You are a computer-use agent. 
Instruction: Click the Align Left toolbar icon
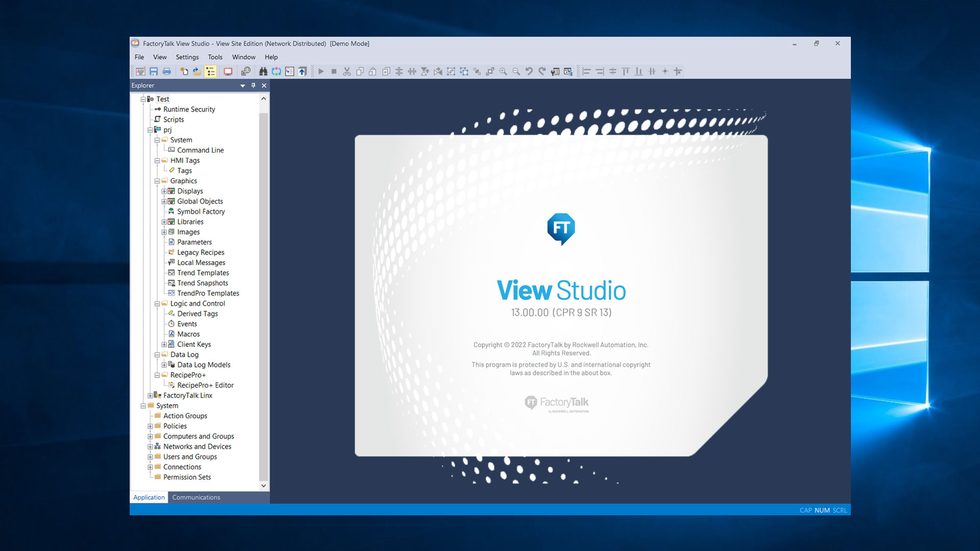click(586, 71)
